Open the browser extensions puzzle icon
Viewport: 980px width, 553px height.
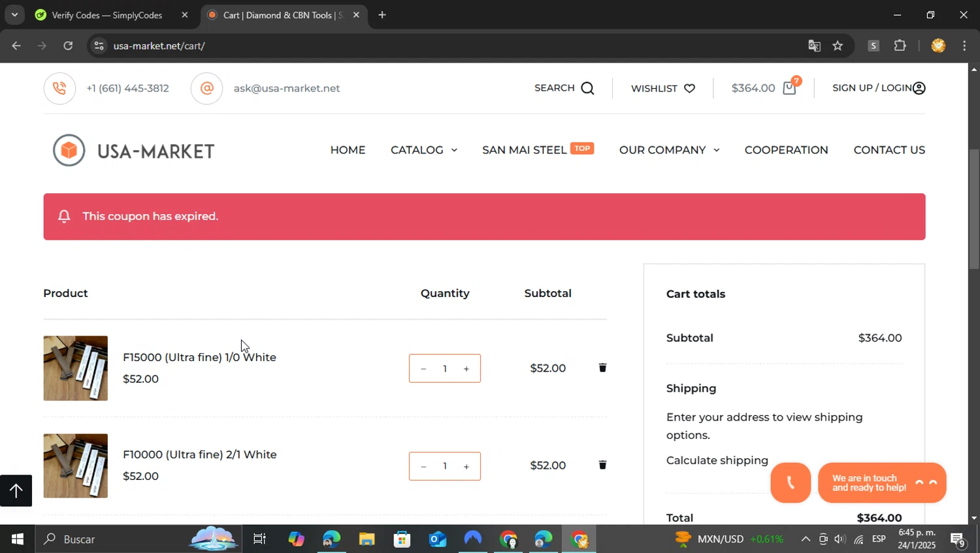[900, 46]
